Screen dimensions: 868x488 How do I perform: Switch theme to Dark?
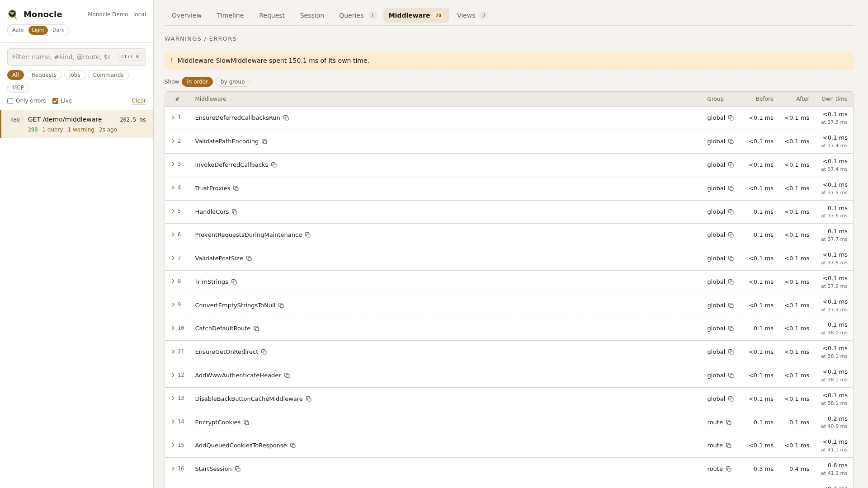coord(58,30)
